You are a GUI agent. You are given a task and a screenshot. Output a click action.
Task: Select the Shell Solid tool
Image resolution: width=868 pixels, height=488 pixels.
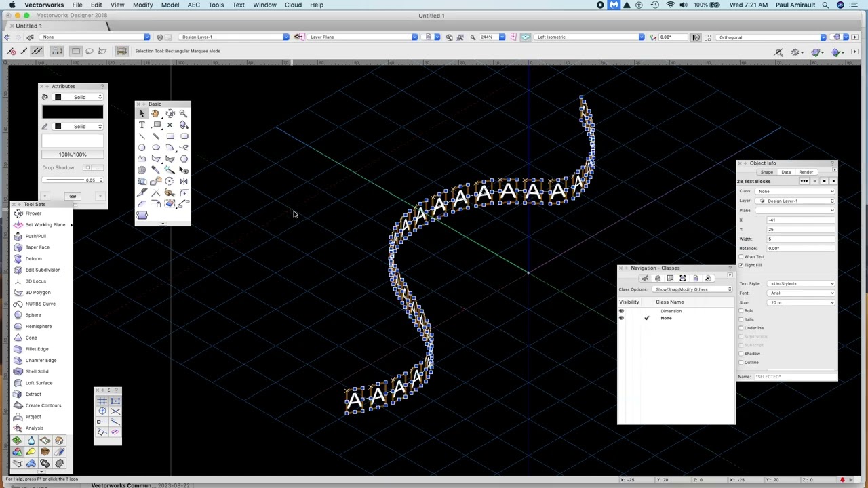tap(37, 371)
